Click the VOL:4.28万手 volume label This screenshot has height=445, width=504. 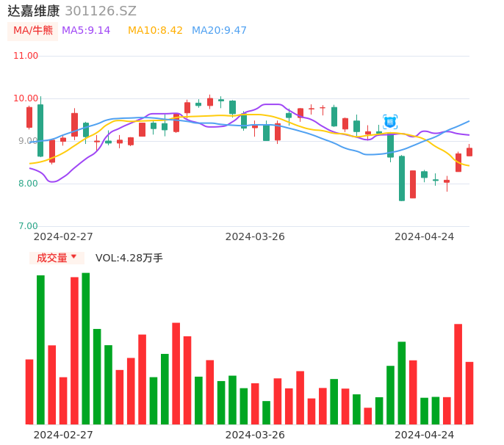click(x=129, y=258)
